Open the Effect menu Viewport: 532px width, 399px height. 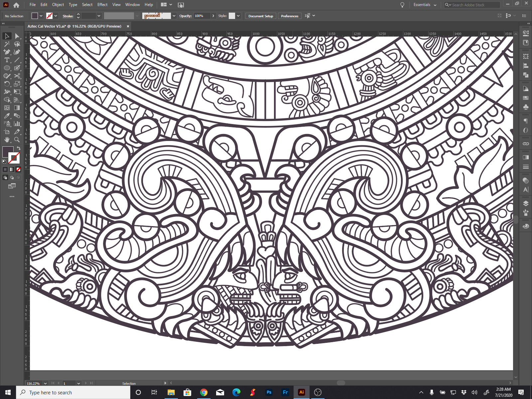pyautogui.click(x=102, y=5)
